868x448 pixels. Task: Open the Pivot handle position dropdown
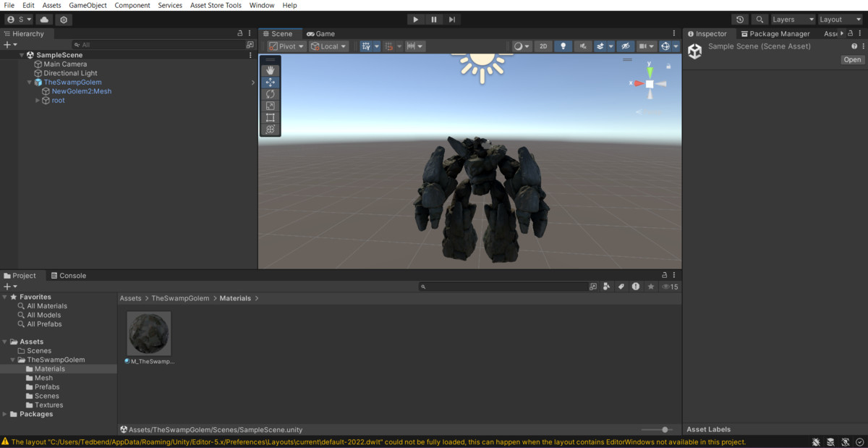pos(287,46)
